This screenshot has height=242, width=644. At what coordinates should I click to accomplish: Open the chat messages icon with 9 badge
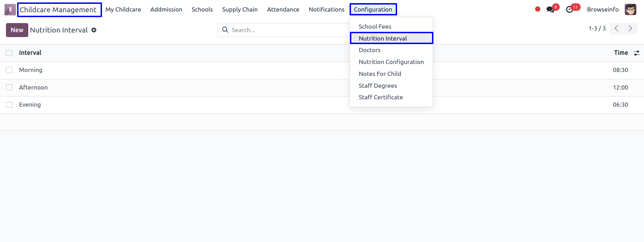point(550,9)
